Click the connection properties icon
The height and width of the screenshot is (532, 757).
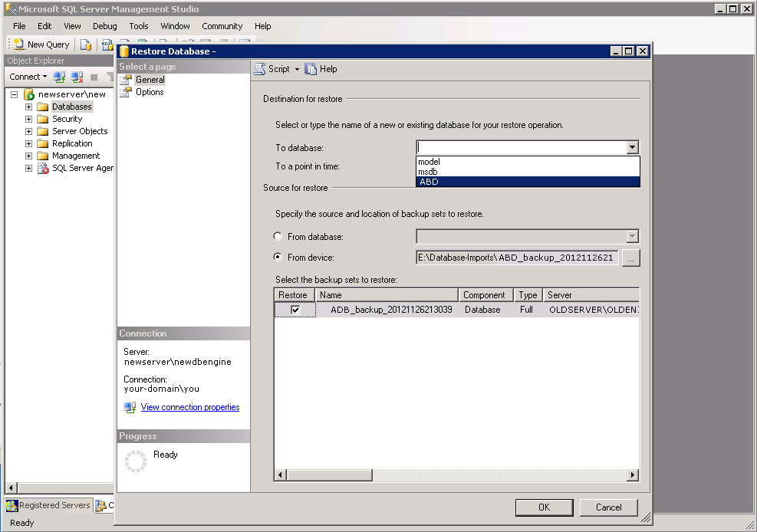(130, 407)
